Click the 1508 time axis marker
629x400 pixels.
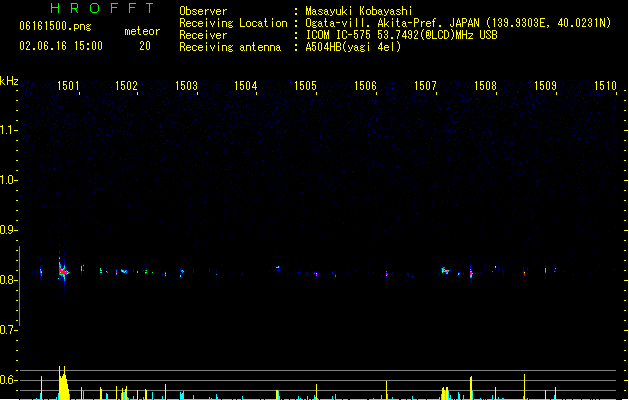click(x=485, y=86)
